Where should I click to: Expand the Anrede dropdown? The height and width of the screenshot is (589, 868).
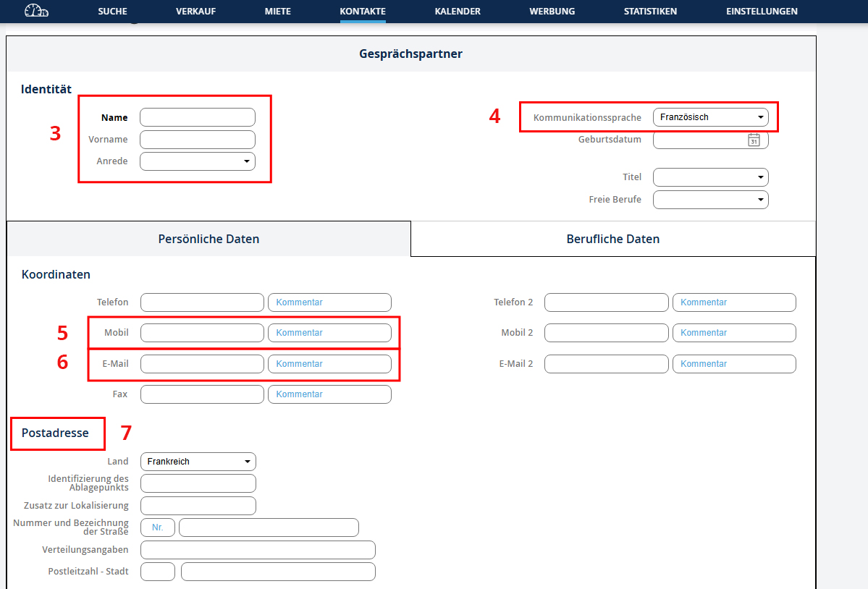click(198, 161)
